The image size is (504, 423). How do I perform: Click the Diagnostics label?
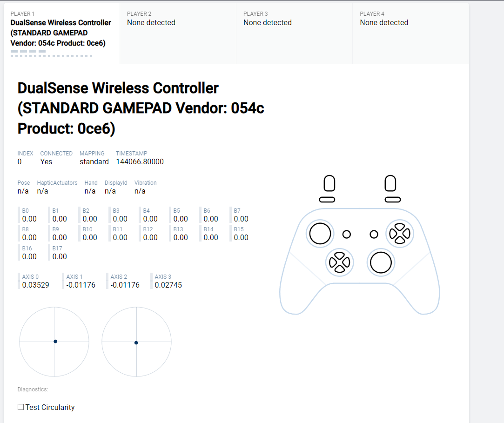(33, 389)
